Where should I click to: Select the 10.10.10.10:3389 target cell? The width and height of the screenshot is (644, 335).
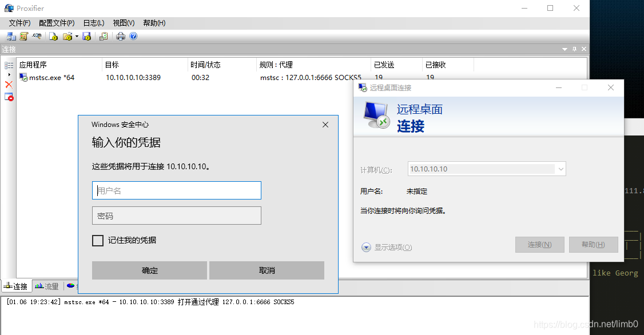(133, 78)
